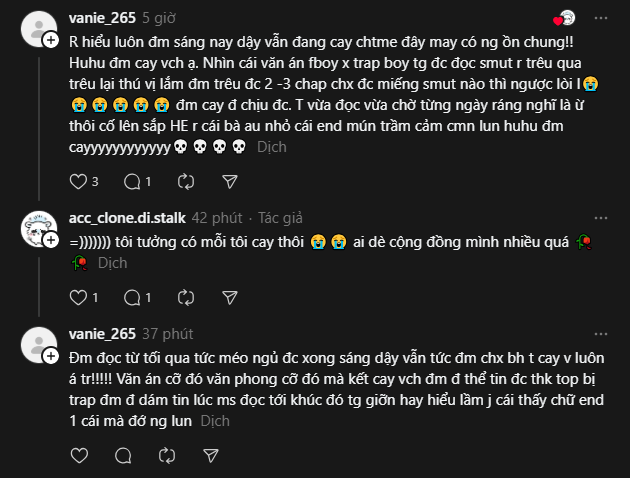Repost vanie_265's last comment
This screenshot has height=478, width=630.
[x=185, y=457]
